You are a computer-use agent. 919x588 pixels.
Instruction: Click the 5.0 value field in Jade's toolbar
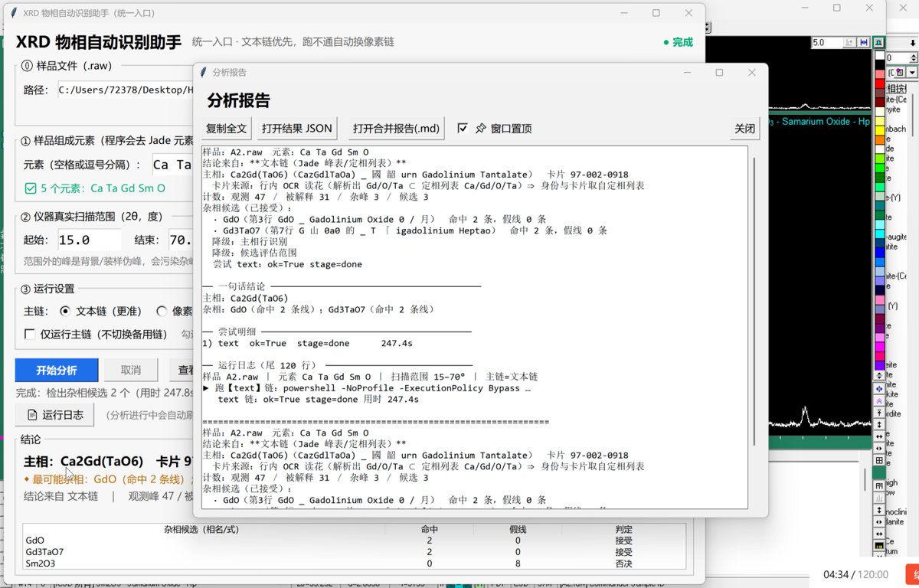point(826,42)
